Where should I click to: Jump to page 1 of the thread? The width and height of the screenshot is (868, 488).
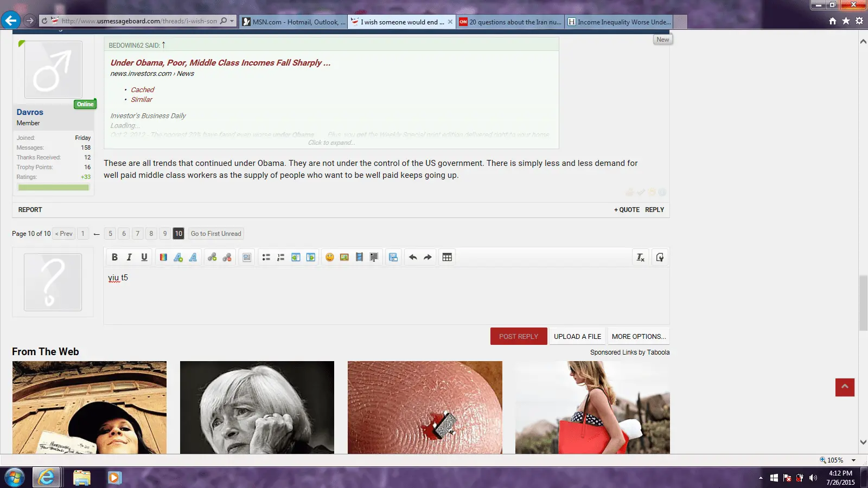83,234
